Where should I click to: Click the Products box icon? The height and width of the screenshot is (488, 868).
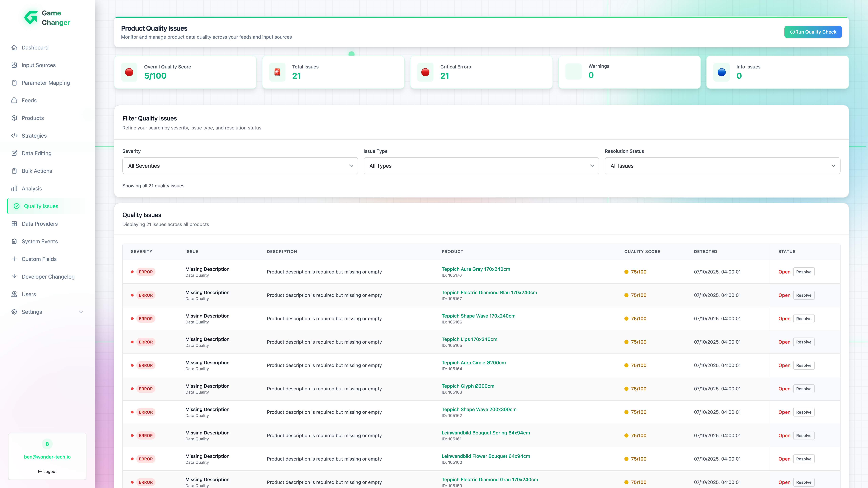pos(14,118)
